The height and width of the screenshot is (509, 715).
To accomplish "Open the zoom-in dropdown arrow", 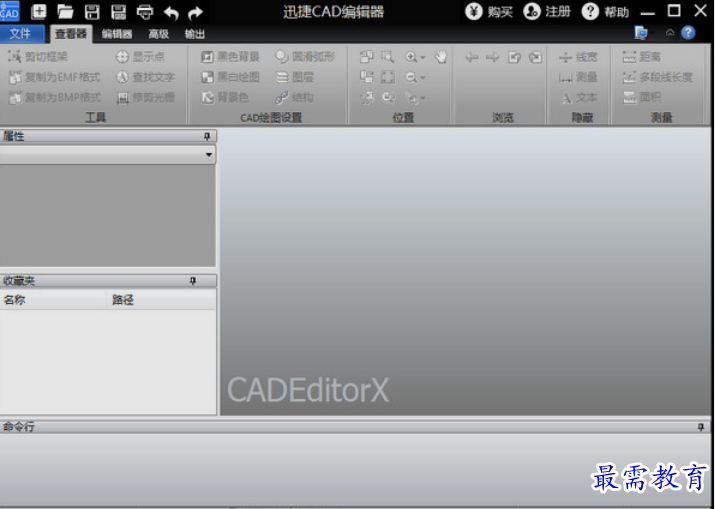I will [x=423, y=57].
